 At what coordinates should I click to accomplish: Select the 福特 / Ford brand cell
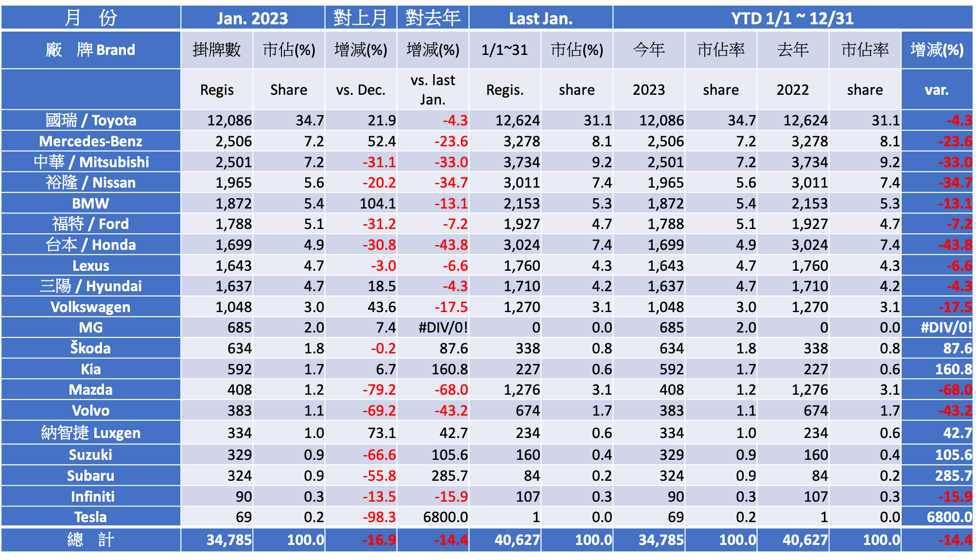(91, 224)
